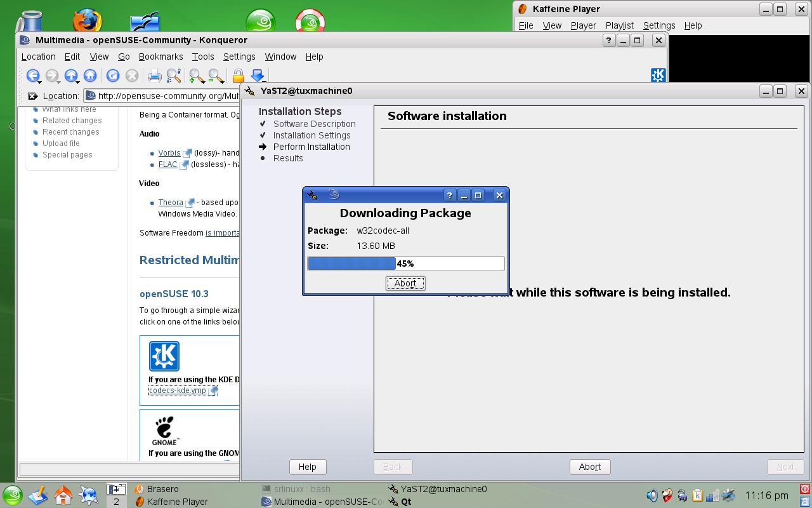
Task: Launch the office writer icon in the panel
Action: (x=38, y=495)
